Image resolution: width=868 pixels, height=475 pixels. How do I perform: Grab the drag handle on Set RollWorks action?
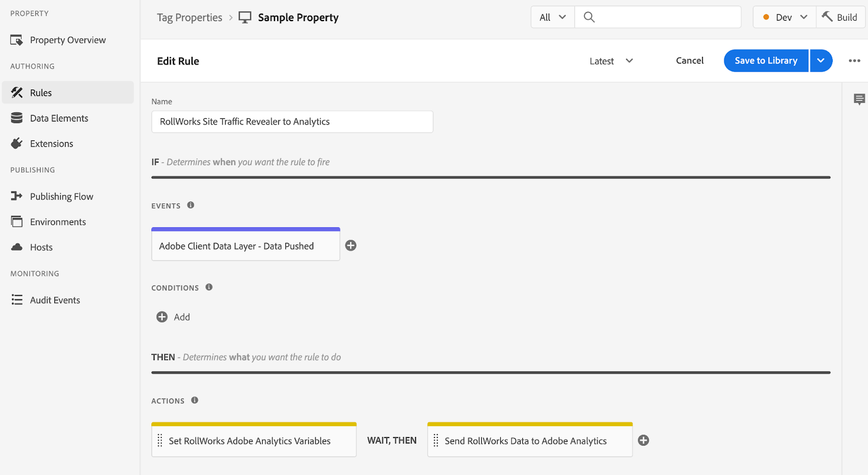click(160, 440)
